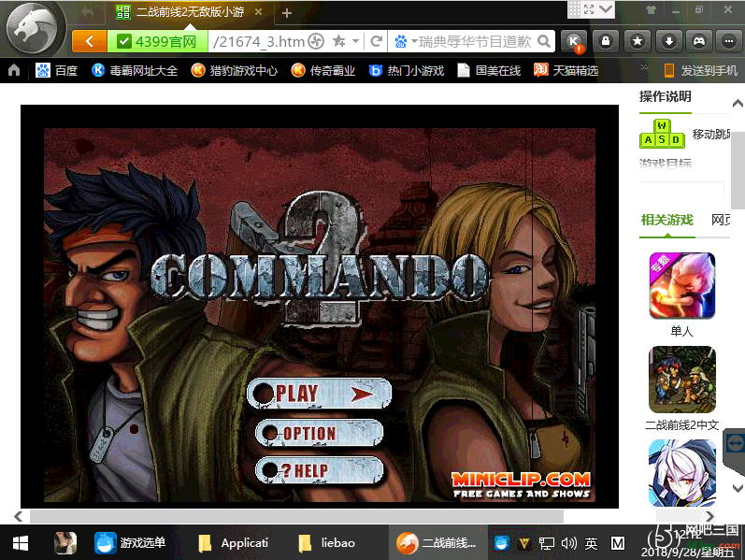The image size is (745, 560).
Task: Click the URL field showing /21674_3.htm
Action: click(258, 41)
